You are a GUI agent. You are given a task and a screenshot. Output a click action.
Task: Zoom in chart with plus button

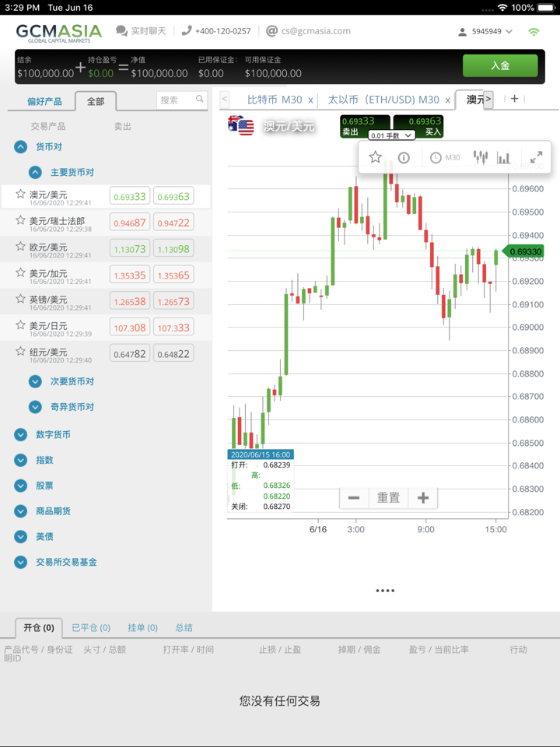423,498
